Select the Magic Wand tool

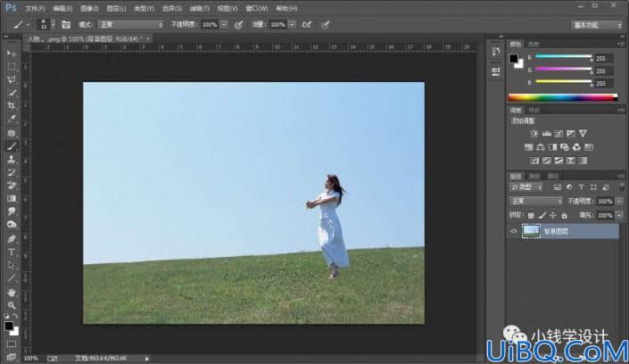pyautogui.click(x=12, y=93)
